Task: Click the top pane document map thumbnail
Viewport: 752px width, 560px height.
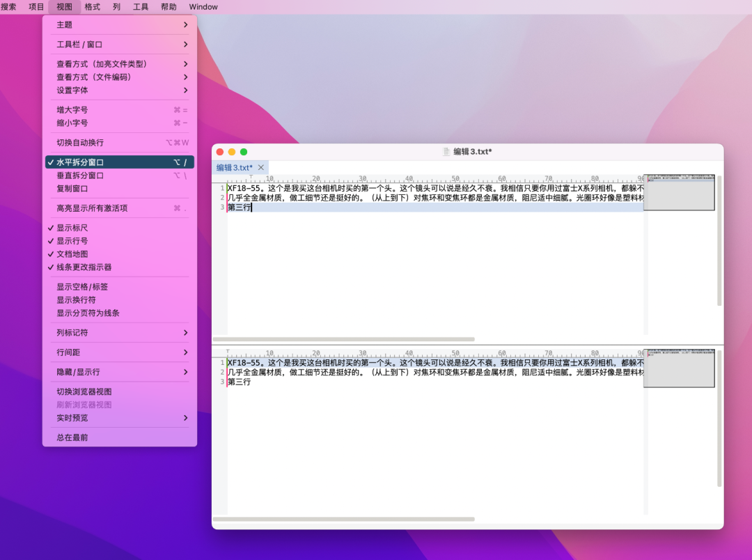Action: 679,192
